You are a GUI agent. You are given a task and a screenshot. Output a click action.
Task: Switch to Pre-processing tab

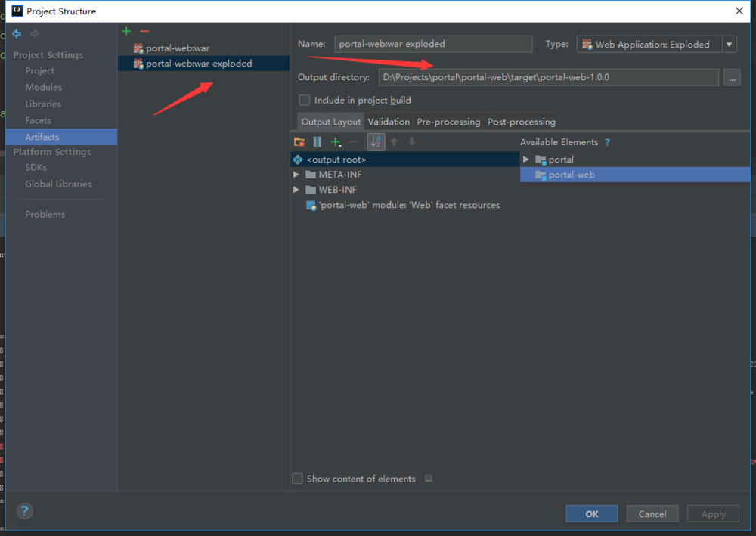tap(448, 122)
